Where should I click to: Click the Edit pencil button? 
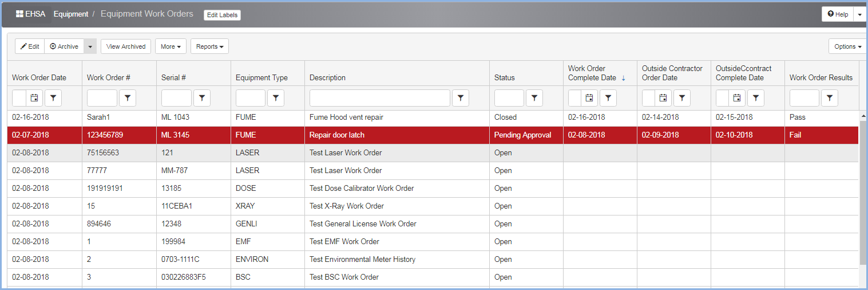(30, 46)
